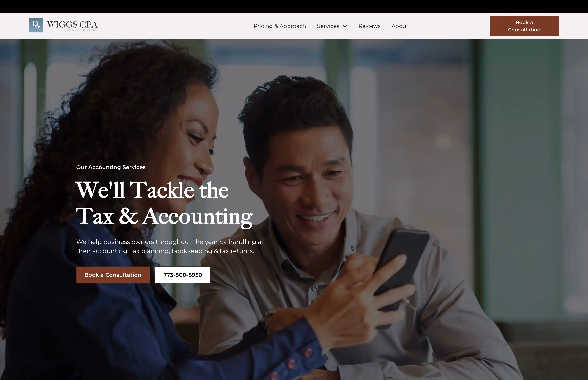Go to the Pricing & Approach page
This screenshot has width=588, height=380.
280,26
